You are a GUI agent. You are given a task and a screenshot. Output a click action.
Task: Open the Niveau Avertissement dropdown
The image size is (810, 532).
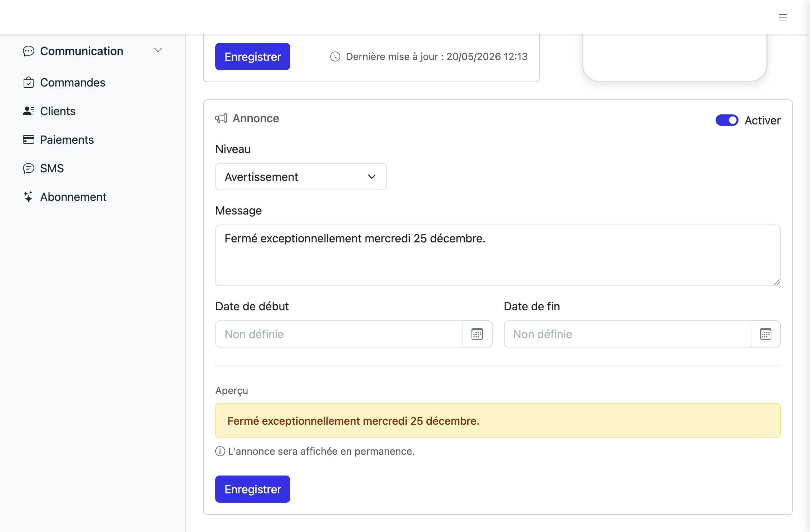pyautogui.click(x=301, y=177)
